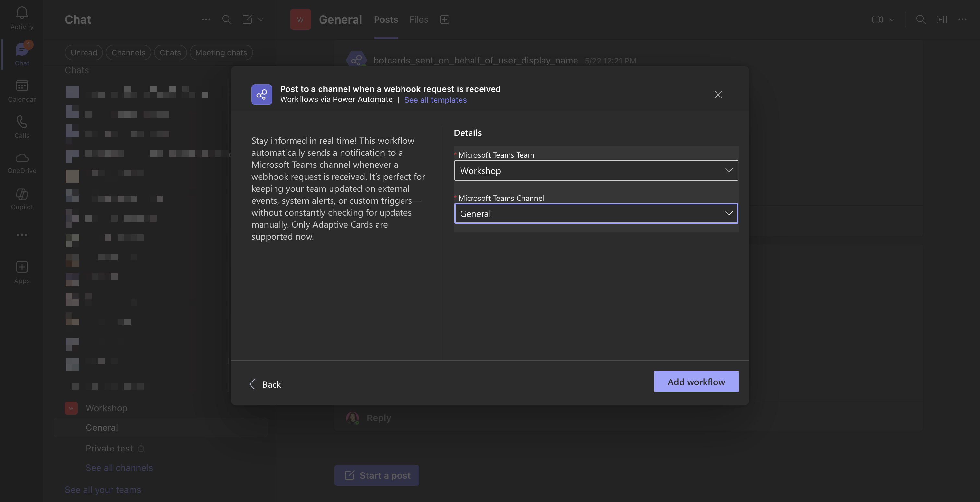Image resolution: width=980 pixels, height=502 pixels.
Task: Start a video meeting camera icon
Action: pos(877,19)
